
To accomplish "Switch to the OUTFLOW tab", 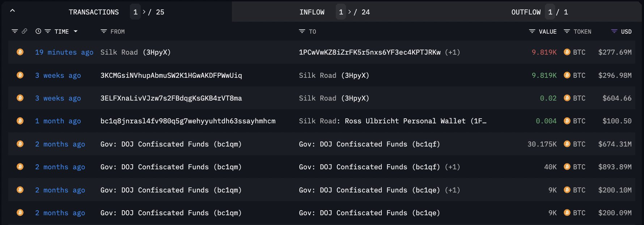I will click(x=526, y=12).
